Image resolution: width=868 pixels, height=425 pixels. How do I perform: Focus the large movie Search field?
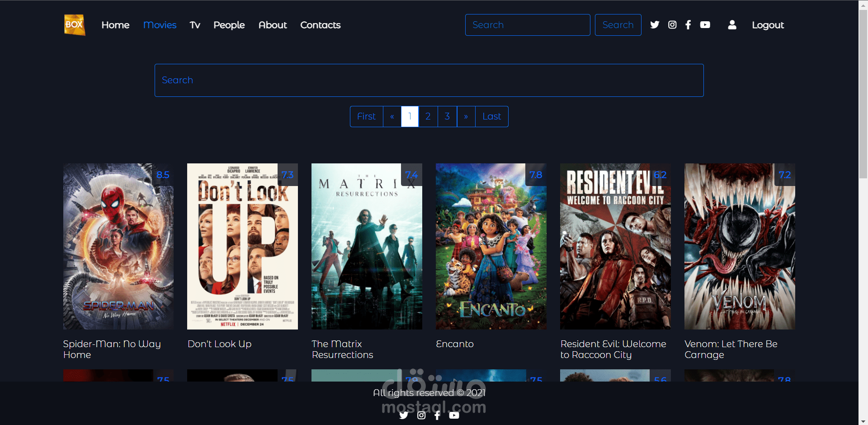(x=429, y=80)
